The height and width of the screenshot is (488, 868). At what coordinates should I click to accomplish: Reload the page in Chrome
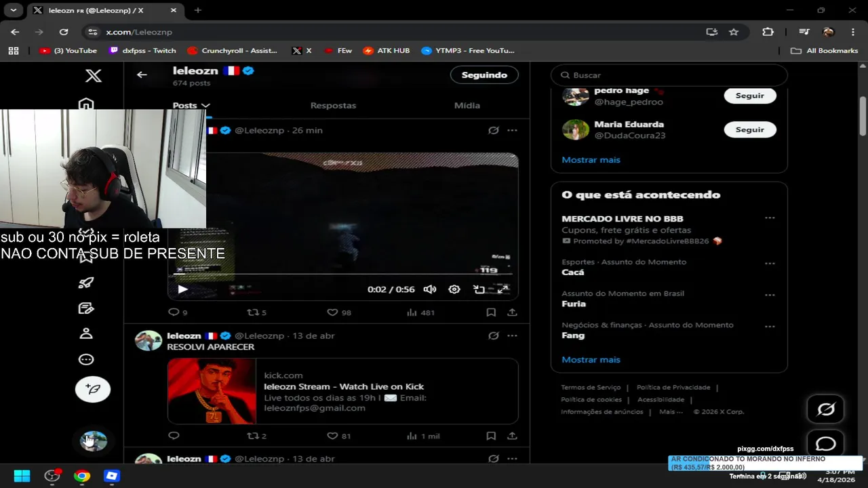pos(64,32)
